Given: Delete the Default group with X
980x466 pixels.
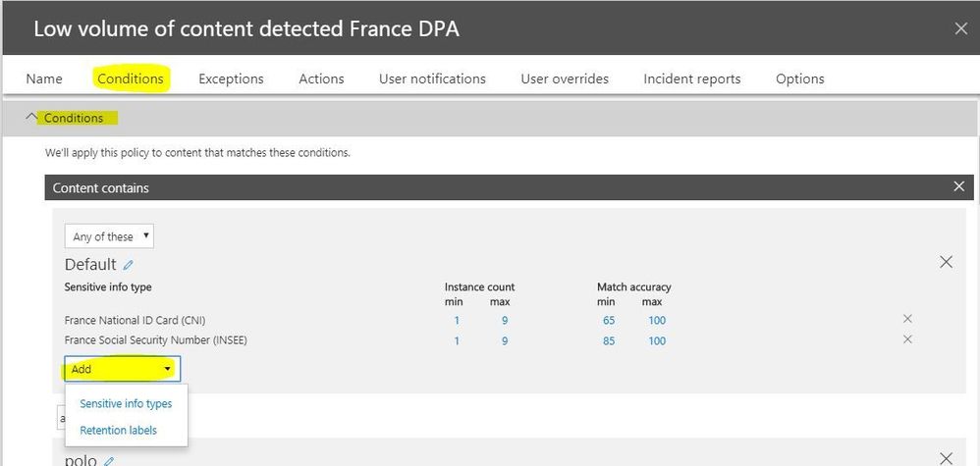Looking at the screenshot, I should (946, 262).
